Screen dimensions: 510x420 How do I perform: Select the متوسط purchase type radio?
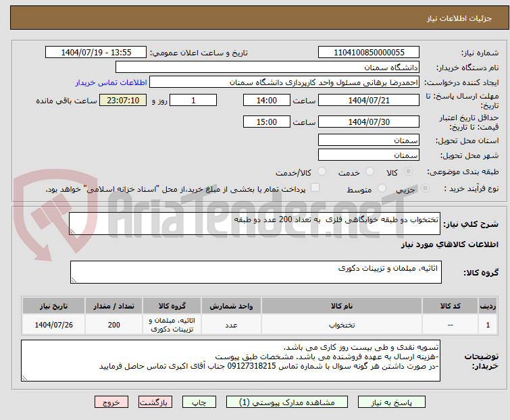coord(382,188)
